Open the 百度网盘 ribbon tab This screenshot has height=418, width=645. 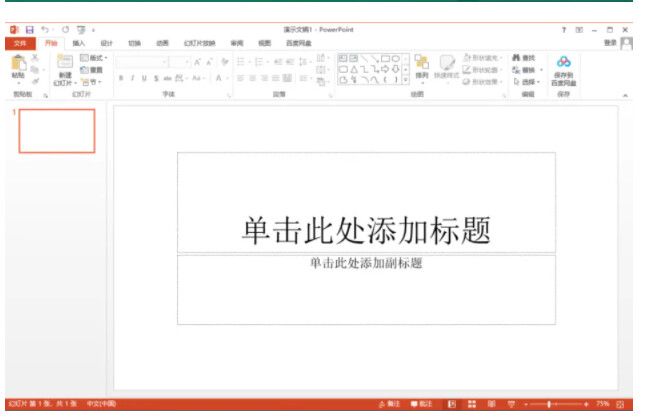299,43
